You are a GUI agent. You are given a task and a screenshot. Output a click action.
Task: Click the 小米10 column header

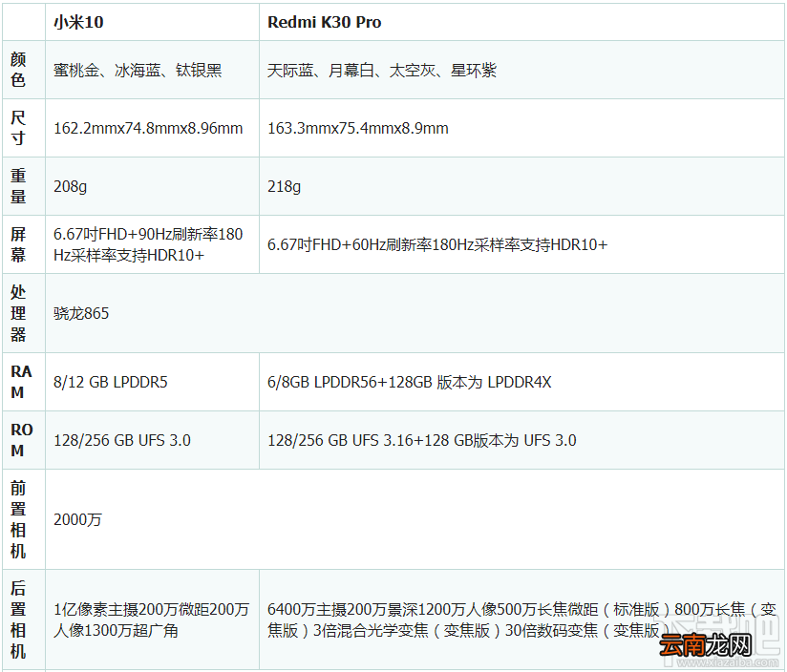click(x=152, y=22)
